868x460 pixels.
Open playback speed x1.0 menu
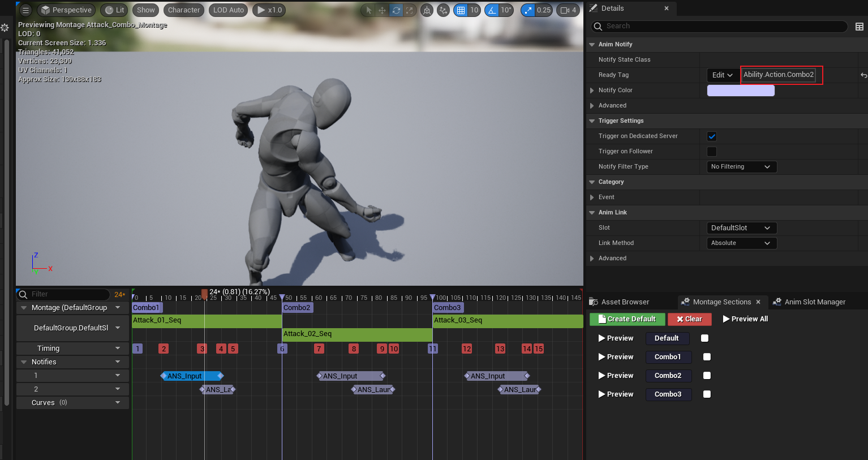[269, 10]
